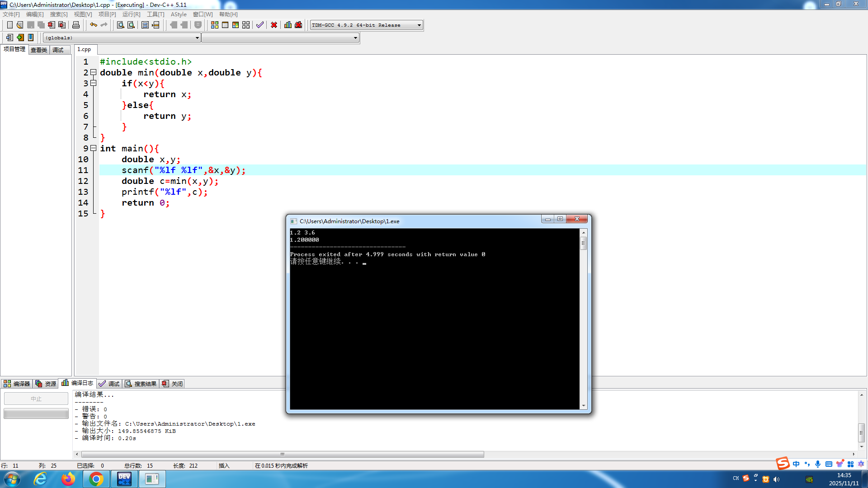Click the 中止 button in compile log
The height and width of the screenshot is (488, 868).
point(36,399)
